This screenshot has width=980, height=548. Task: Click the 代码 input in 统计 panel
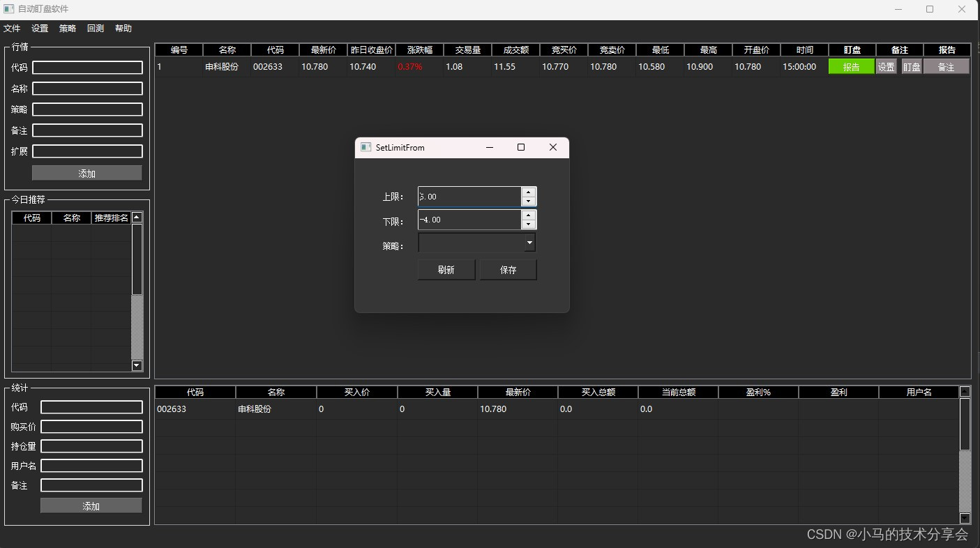[91, 407]
